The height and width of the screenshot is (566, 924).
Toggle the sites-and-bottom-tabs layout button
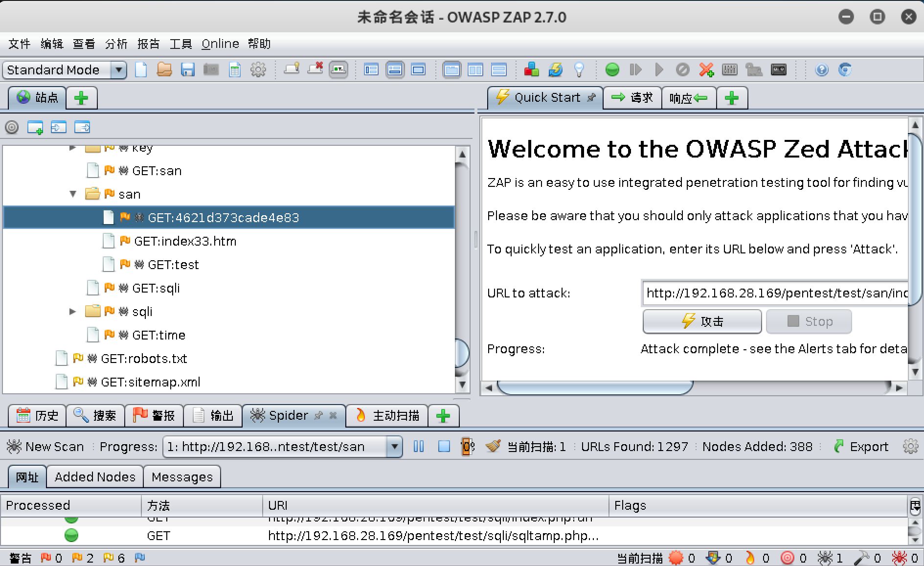click(371, 69)
